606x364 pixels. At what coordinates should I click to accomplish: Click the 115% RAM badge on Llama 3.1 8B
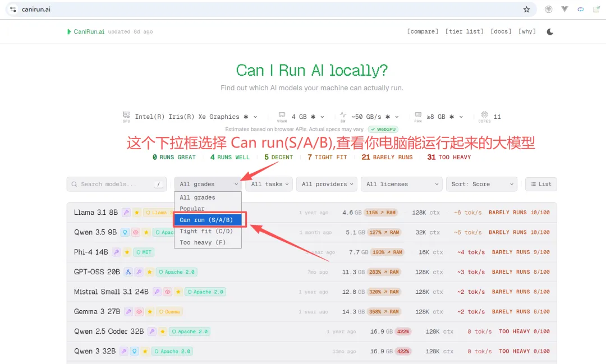pos(381,213)
